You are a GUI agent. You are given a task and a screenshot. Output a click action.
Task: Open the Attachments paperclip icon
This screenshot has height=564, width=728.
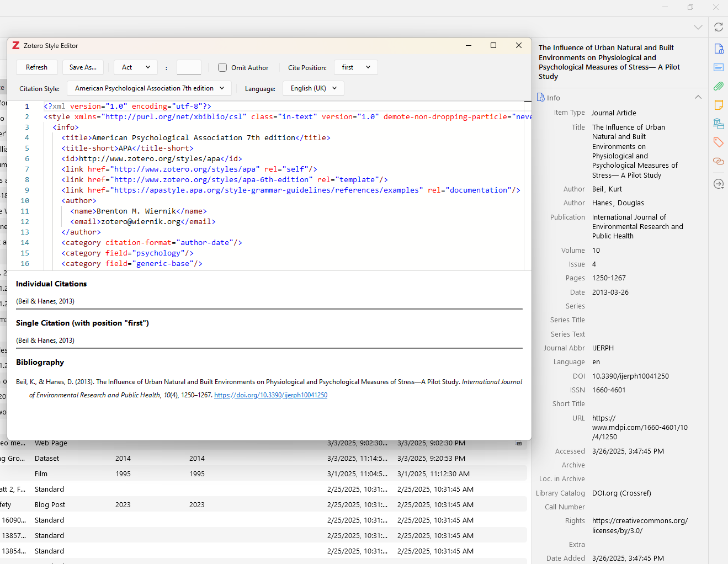click(718, 86)
